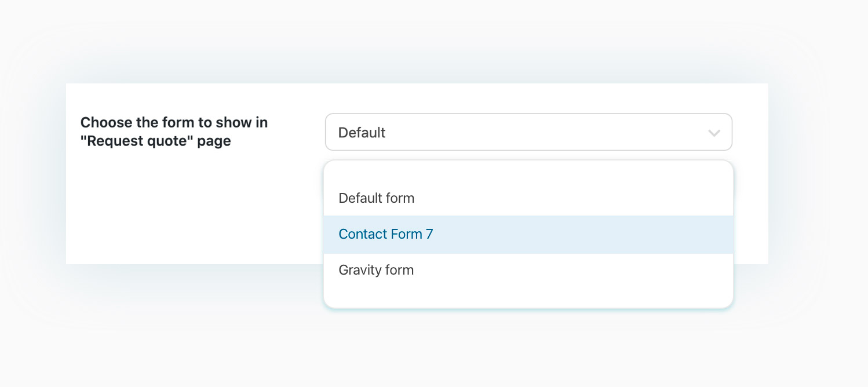This screenshot has width=868, height=387.
Task: Collapse the dropdown using its down arrow
Action: [x=714, y=133]
